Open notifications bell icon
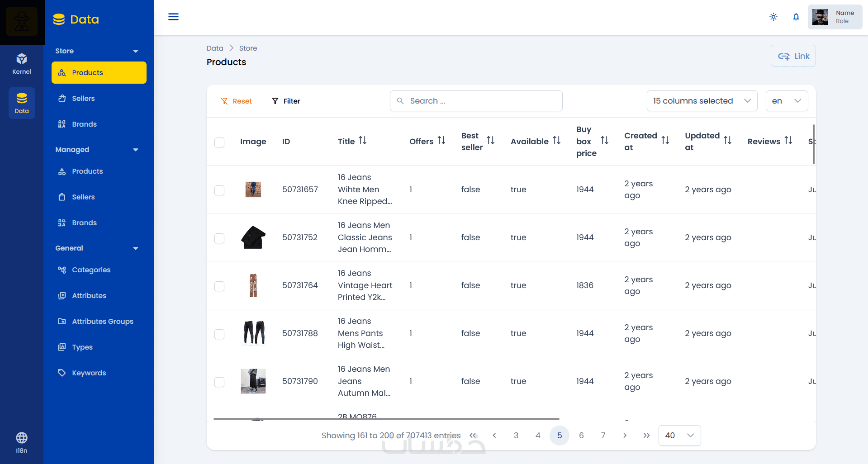Screen dimensions: 868x464 click(796, 17)
